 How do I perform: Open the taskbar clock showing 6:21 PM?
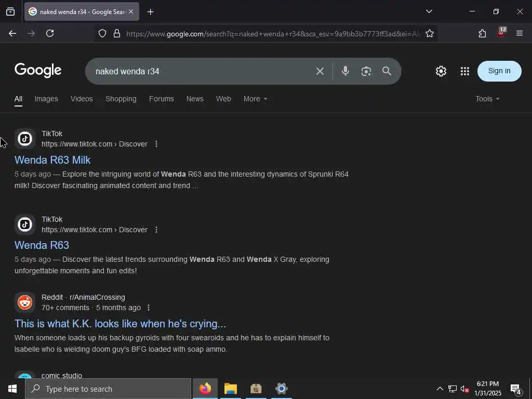pyautogui.click(x=487, y=389)
